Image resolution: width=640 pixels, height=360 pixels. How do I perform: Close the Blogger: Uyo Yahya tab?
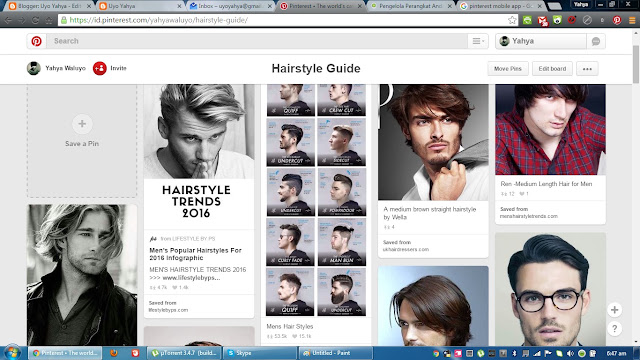[89, 6]
